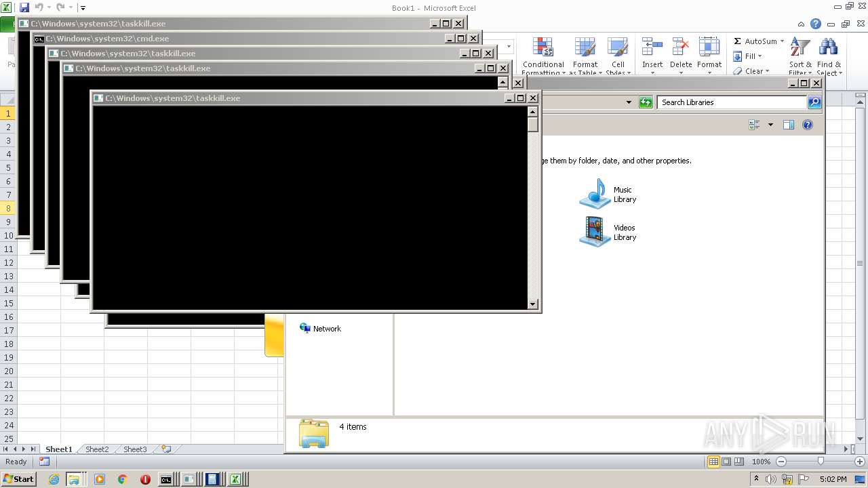Viewport: 868px width, 488px height.
Task: Open the Music Library
Action: (608, 195)
